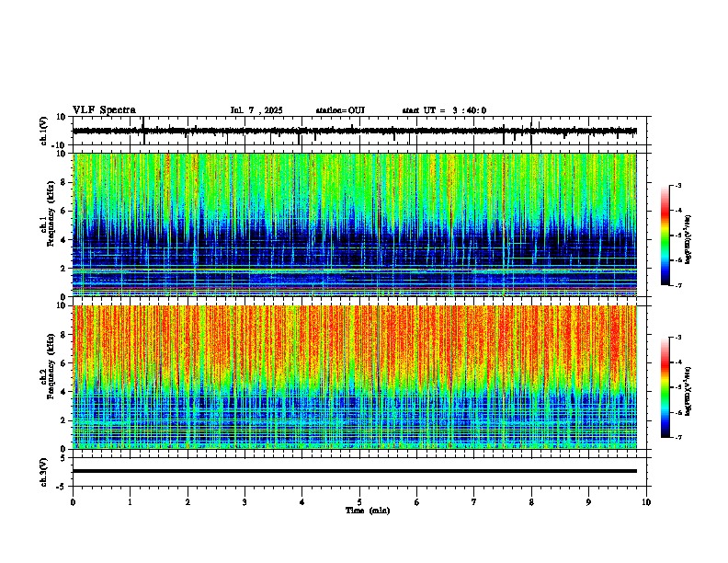Click the '-3' label on ch.1 colorbar
Image resolution: width=728 pixels, height=563 pixels.
click(x=677, y=186)
